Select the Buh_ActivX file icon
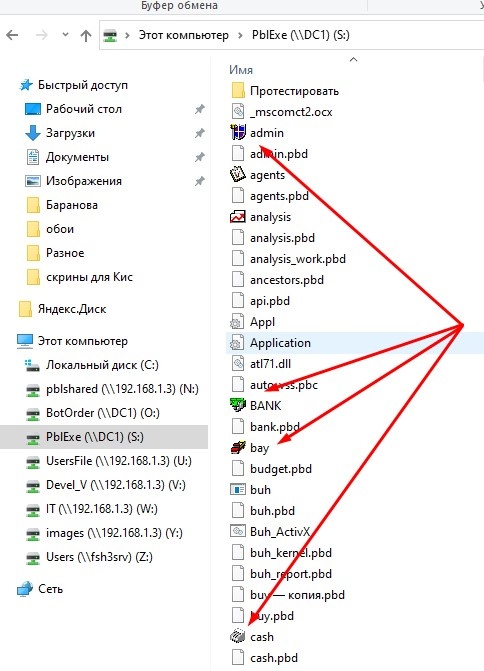This screenshot has height=671, width=484. tap(238, 531)
